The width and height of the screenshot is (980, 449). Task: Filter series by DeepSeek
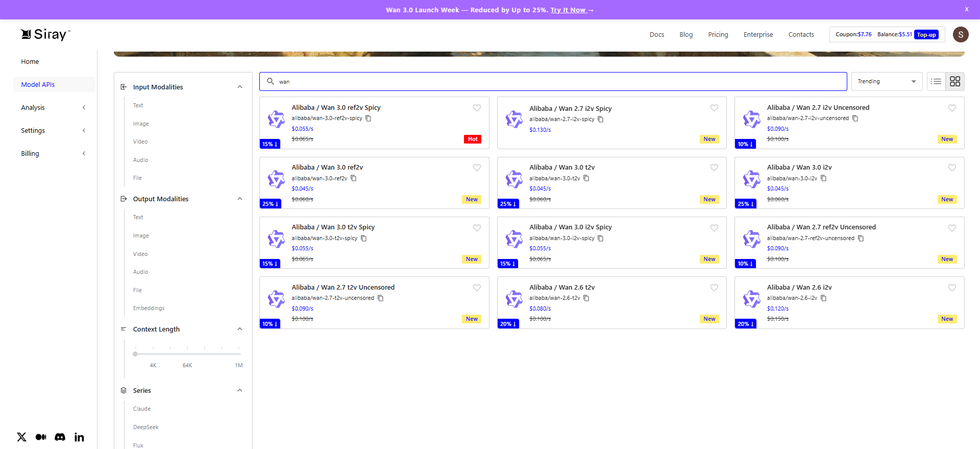pyautogui.click(x=145, y=427)
